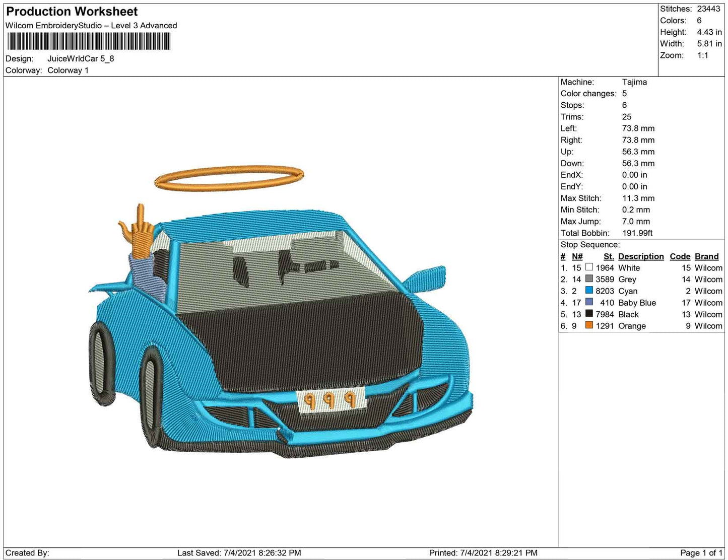Click the 'Page 1 of 1' footer text
728x560 pixels.
pyautogui.click(x=701, y=553)
